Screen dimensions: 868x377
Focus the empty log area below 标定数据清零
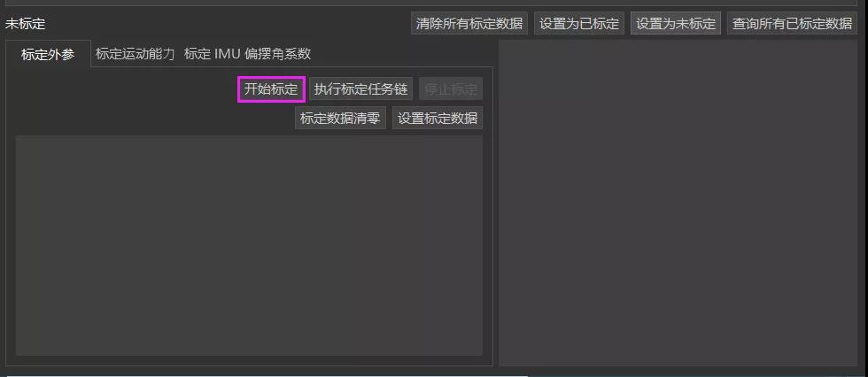[x=249, y=245]
